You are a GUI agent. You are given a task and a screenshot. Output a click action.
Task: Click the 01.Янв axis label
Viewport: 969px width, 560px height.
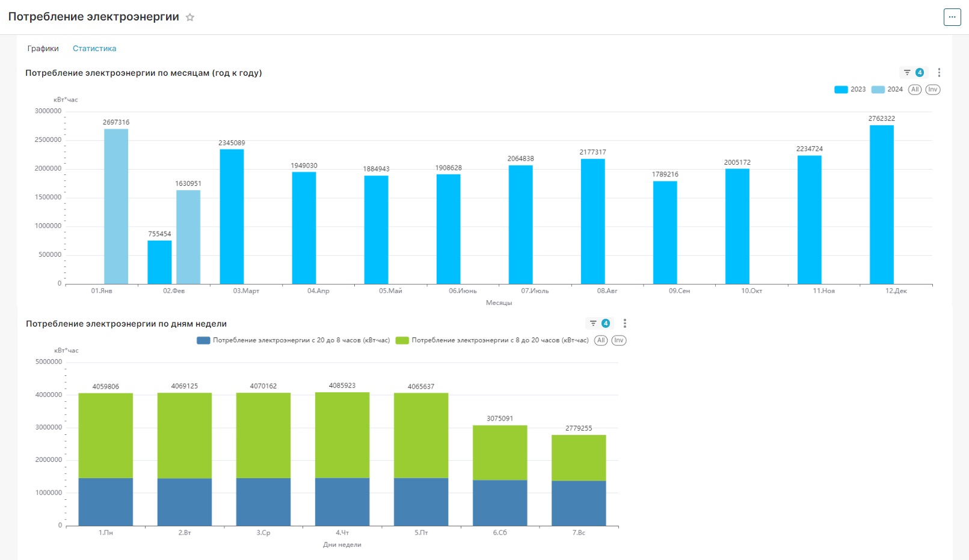pyautogui.click(x=102, y=291)
